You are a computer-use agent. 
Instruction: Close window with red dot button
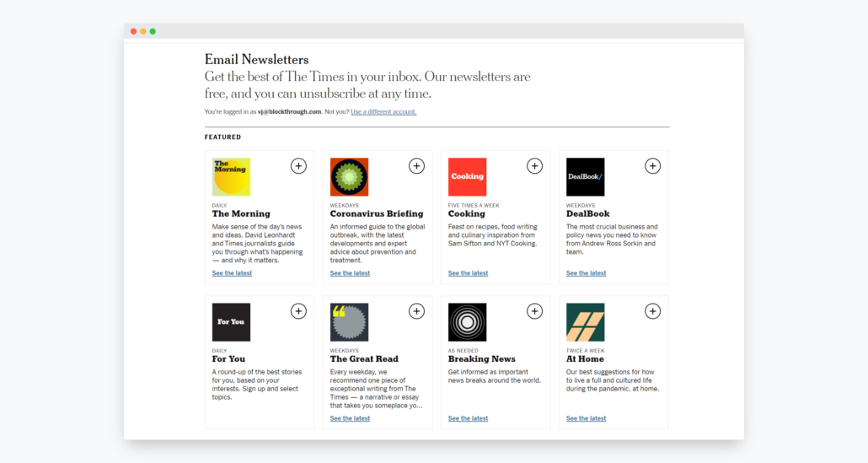click(x=133, y=31)
